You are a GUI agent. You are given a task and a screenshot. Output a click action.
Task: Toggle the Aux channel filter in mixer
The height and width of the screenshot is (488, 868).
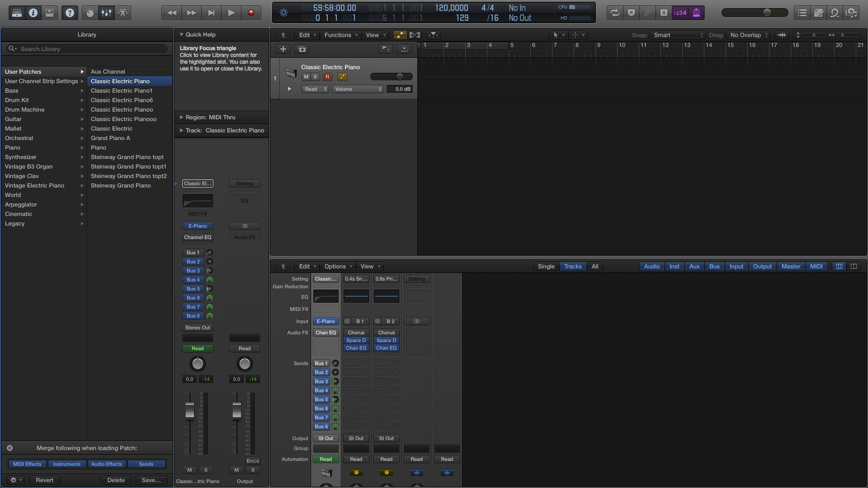[x=694, y=266]
